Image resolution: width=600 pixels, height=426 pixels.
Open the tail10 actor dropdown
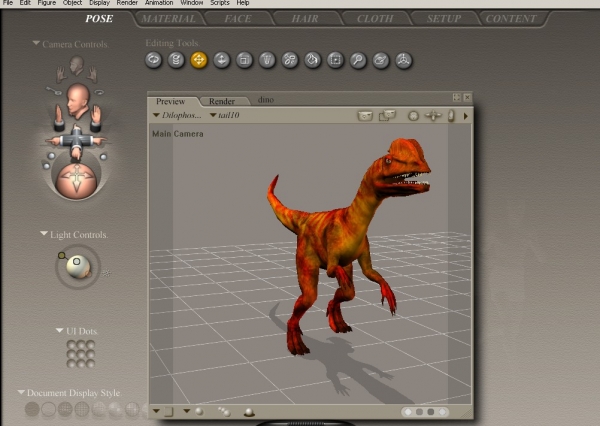225,115
